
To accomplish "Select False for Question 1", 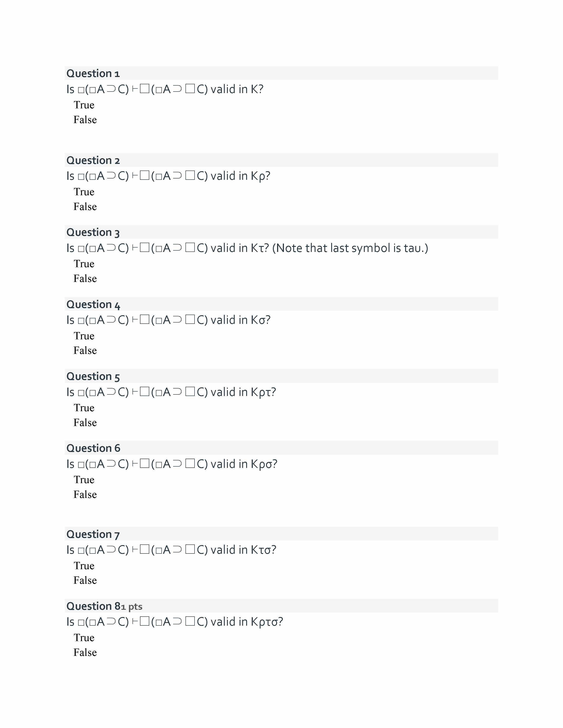I will click(85, 120).
